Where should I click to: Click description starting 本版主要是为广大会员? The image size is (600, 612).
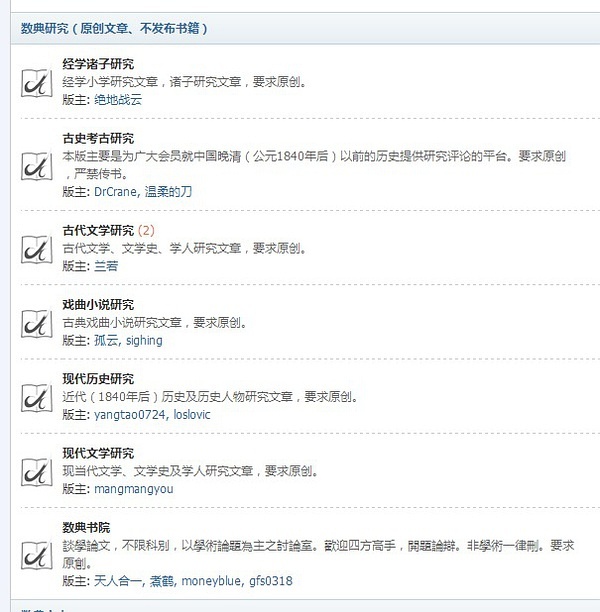click(314, 165)
